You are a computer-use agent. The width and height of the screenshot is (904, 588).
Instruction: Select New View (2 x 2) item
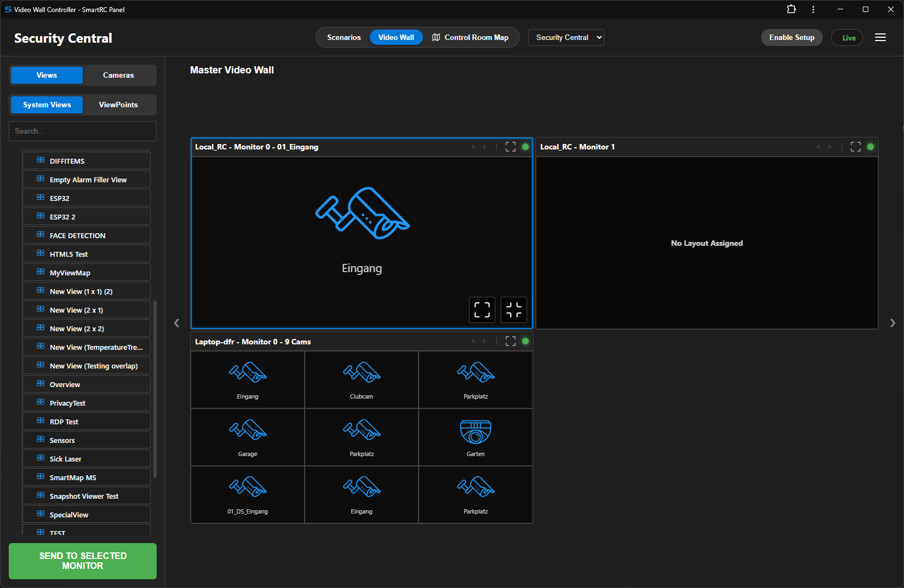tap(87, 328)
